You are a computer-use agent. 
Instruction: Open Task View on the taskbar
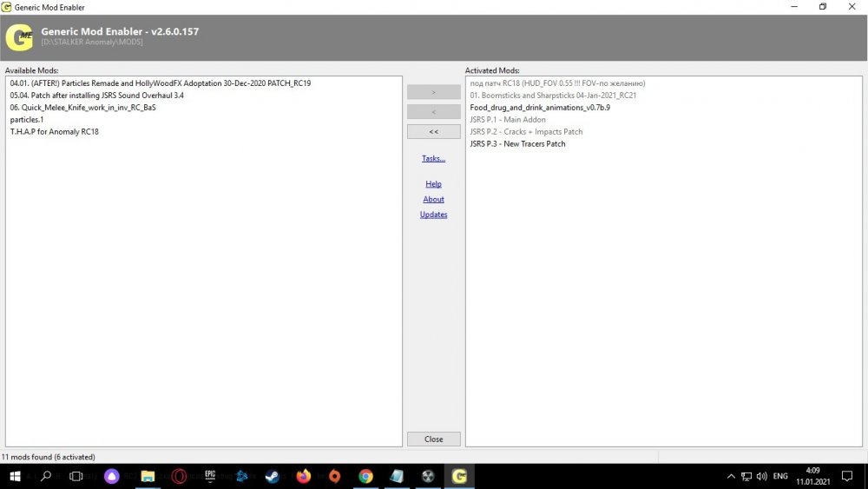(x=76, y=476)
